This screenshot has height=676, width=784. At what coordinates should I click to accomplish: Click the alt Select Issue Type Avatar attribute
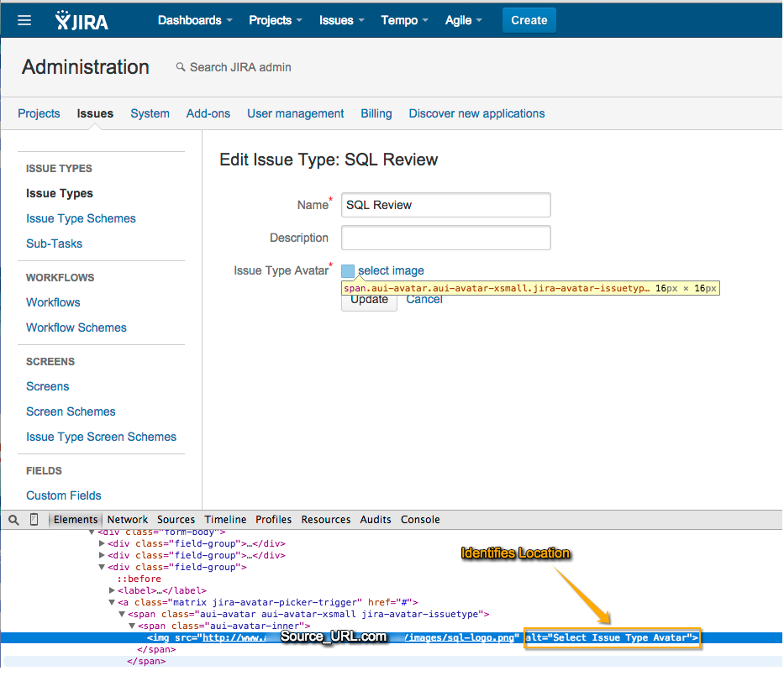tap(612, 637)
